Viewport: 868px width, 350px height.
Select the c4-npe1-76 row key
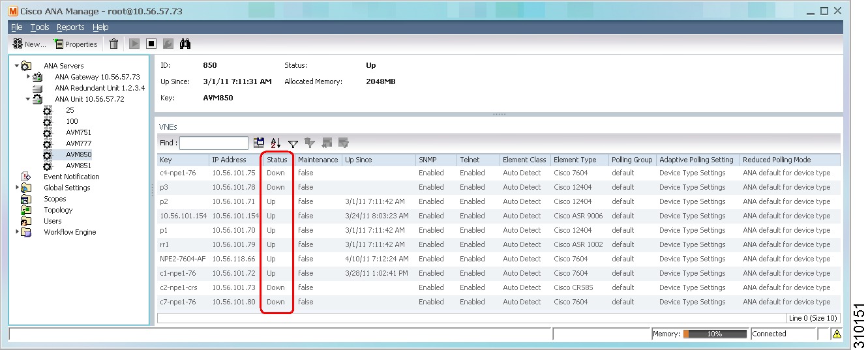click(178, 173)
